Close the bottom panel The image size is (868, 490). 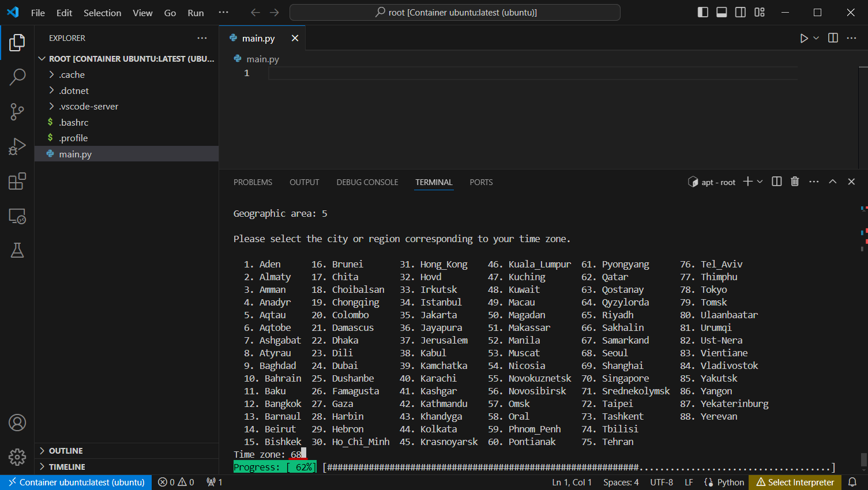point(851,182)
